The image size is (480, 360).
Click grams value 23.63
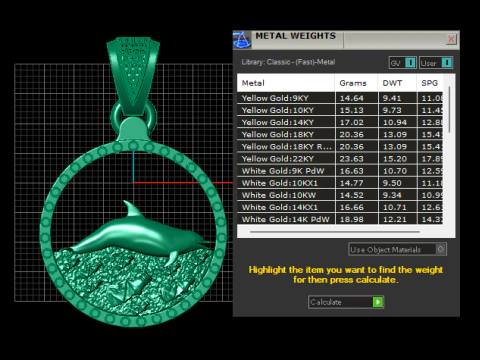(351, 159)
